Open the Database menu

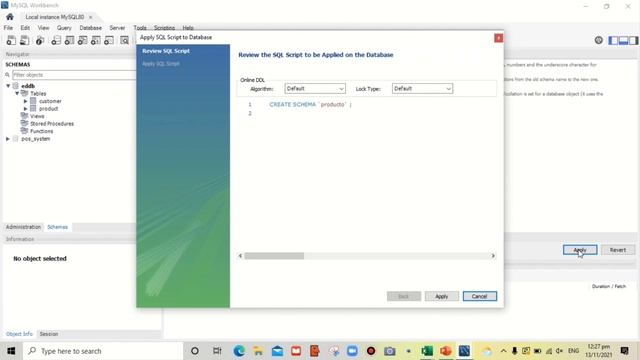91,28
